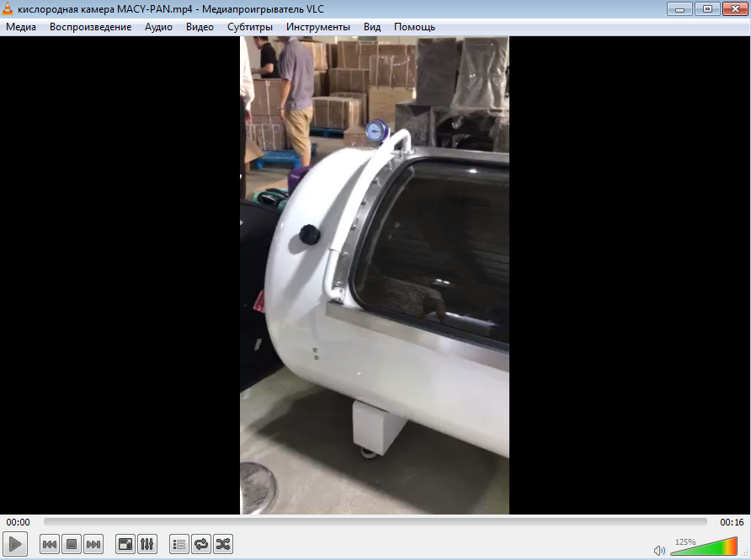The height and width of the screenshot is (560, 751).
Task: Stop the video playback
Action: pyautogui.click(x=72, y=544)
